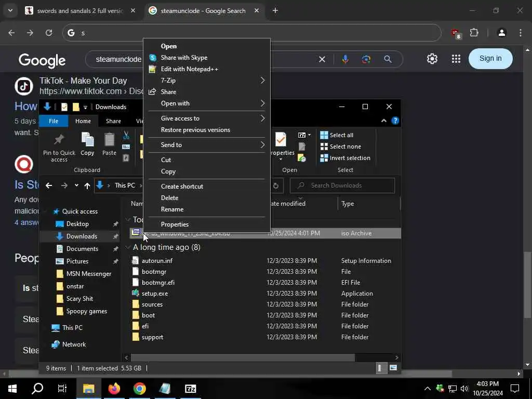Viewport: 532px width, 399px height.
Task: Open Desktop in Quick access
Action: (77, 224)
